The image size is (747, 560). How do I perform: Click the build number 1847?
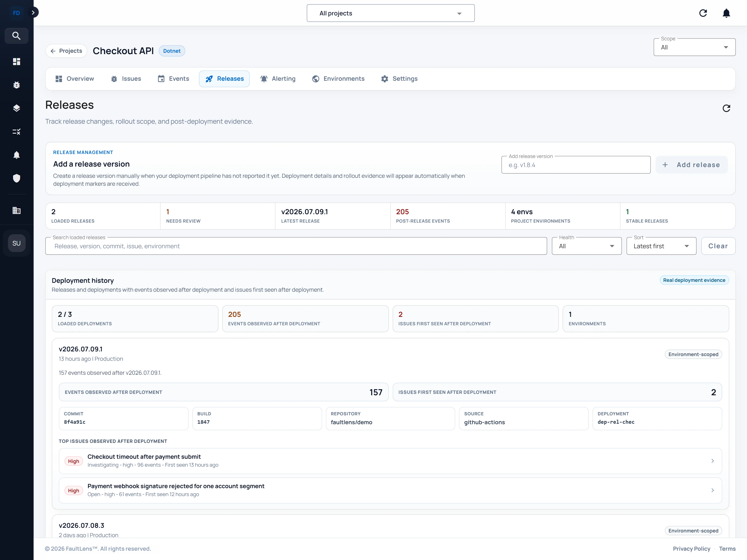(203, 422)
